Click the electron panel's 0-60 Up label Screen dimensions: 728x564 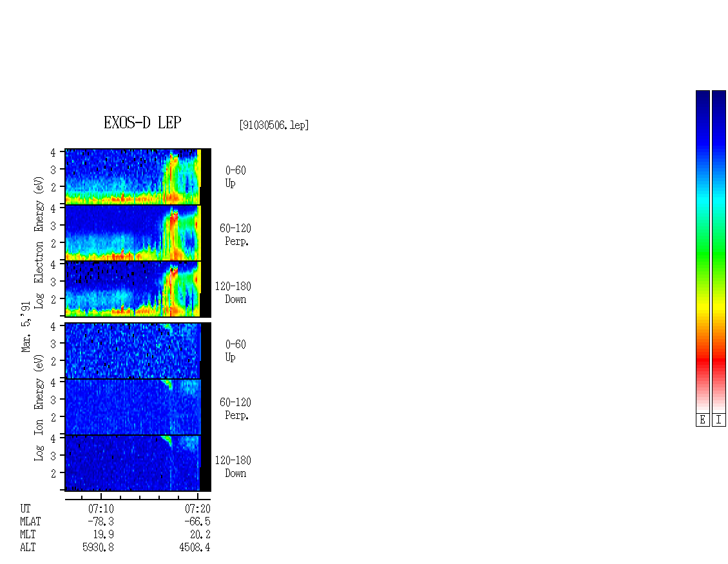[235, 177]
